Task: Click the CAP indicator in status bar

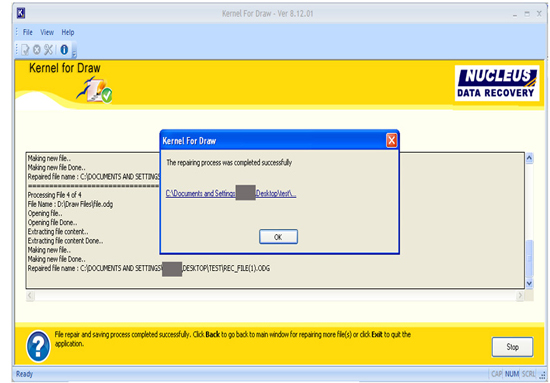Action: (x=496, y=374)
